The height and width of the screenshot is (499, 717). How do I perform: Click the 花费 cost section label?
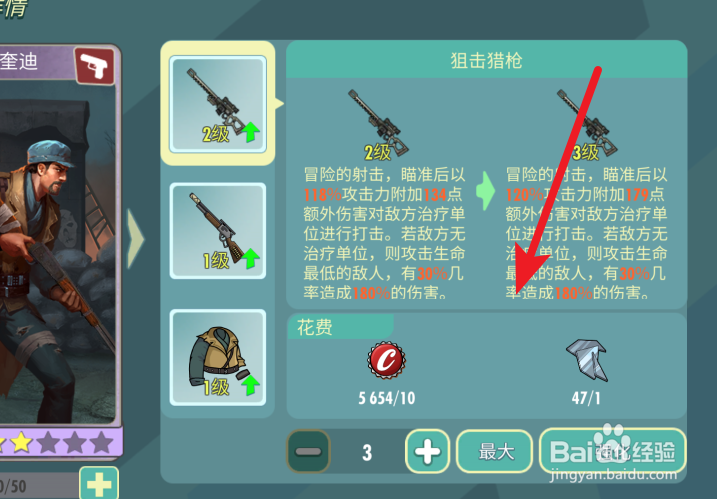tap(315, 327)
